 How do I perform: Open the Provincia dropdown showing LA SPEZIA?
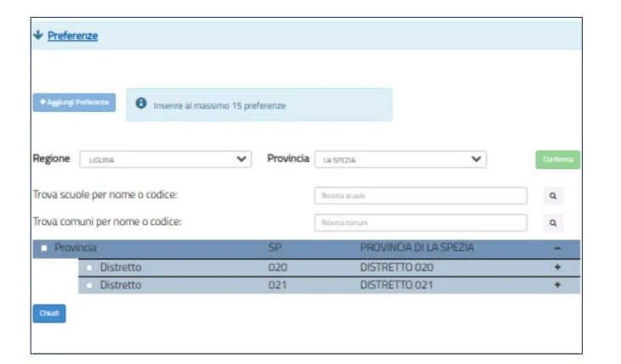coord(399,160)
